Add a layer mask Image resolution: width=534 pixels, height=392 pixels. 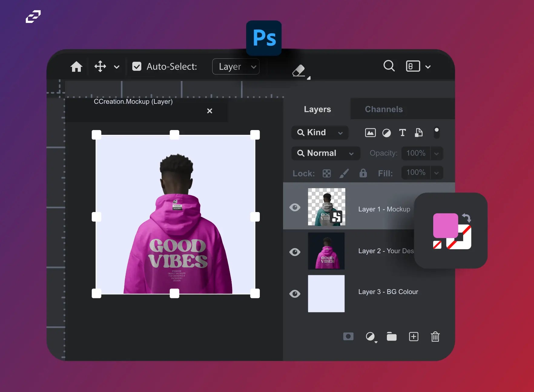(x=348, y=336)
